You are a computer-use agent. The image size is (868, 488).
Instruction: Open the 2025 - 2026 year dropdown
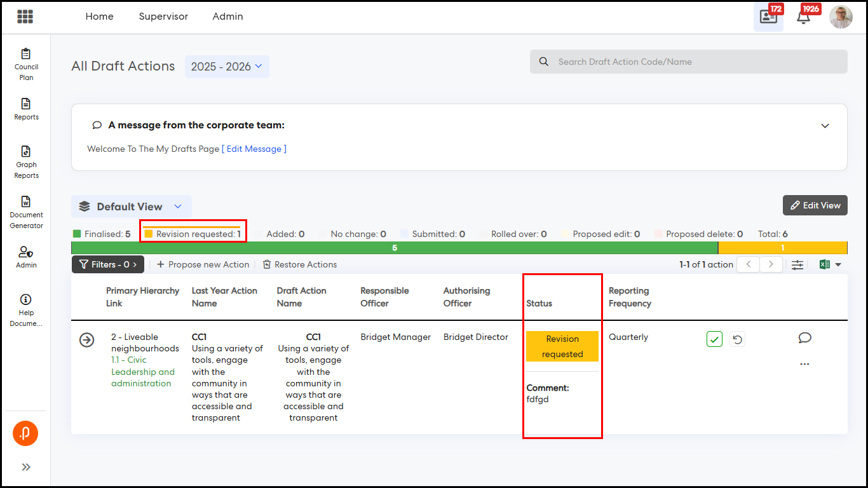point(227,67)
